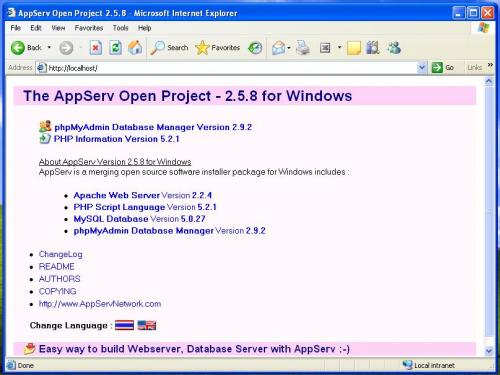500x375 pixels.
Task: Switch language with the English flag icon
Action: point(147,325)
